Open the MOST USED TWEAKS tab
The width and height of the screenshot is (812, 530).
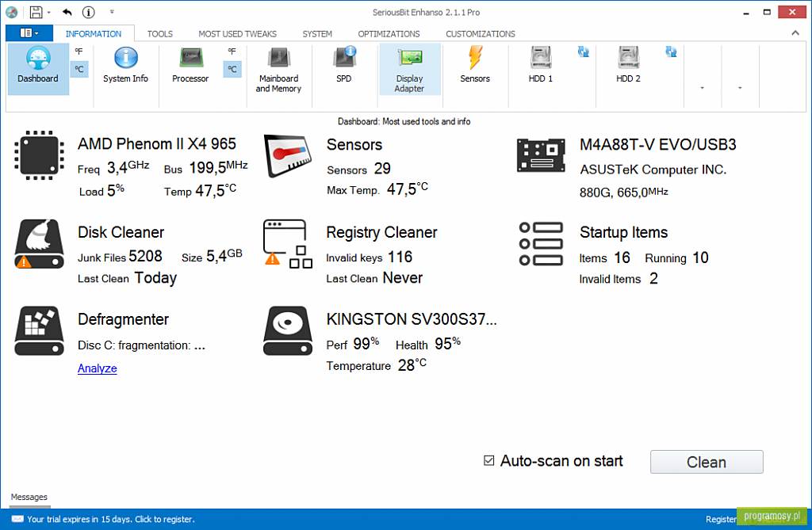[238, 33]
